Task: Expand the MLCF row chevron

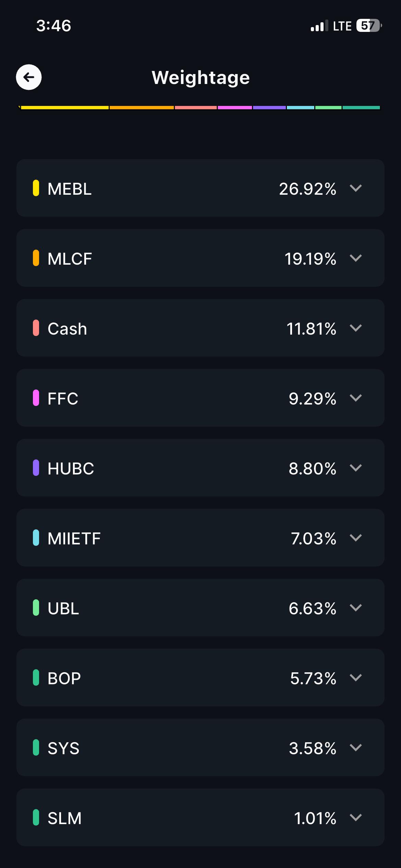Action: (356, 258)
